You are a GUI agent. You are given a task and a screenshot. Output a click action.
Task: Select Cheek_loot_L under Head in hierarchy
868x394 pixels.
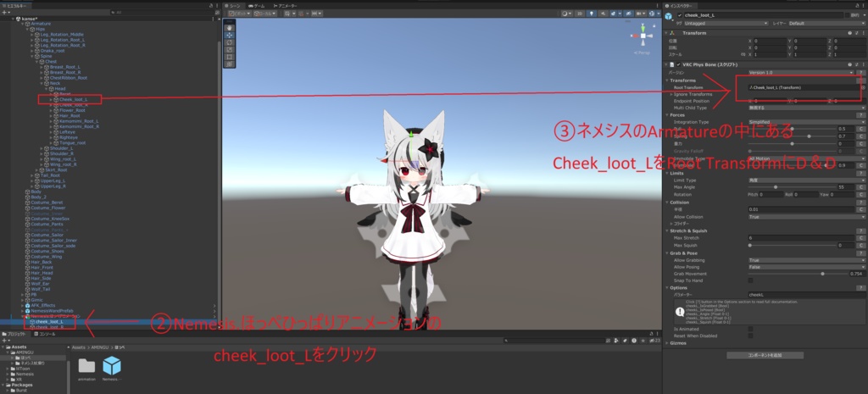coord(74,100)
